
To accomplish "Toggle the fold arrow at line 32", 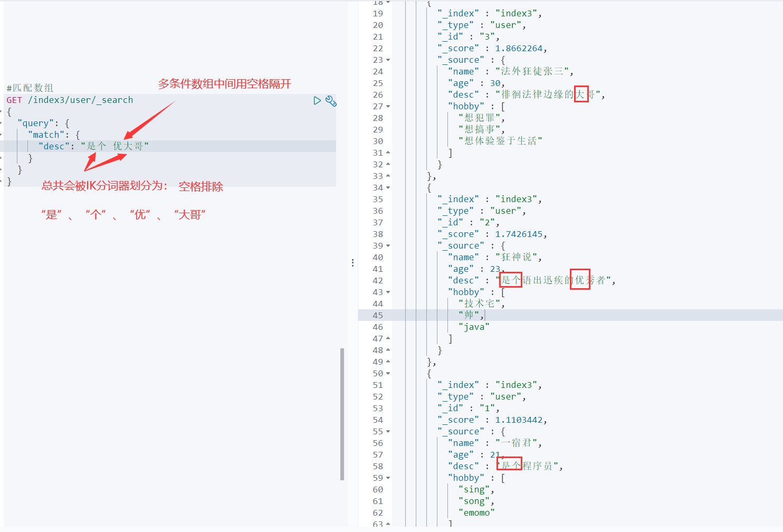I will tap(388, 165).
